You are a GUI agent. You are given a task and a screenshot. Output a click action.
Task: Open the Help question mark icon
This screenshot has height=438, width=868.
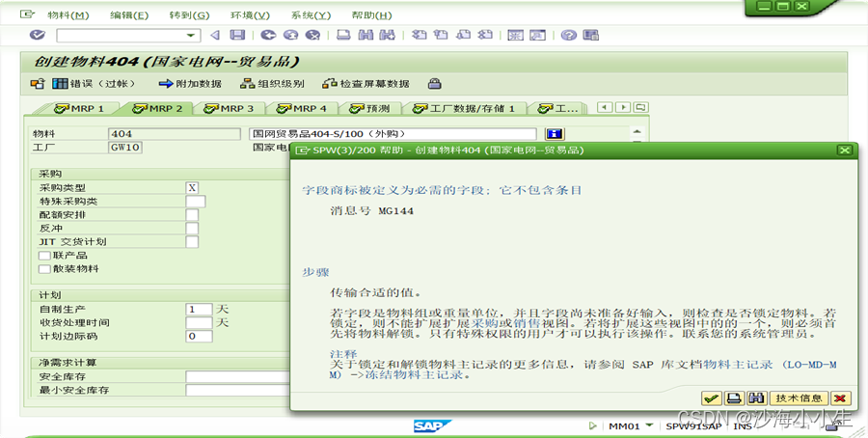[568, 36]
